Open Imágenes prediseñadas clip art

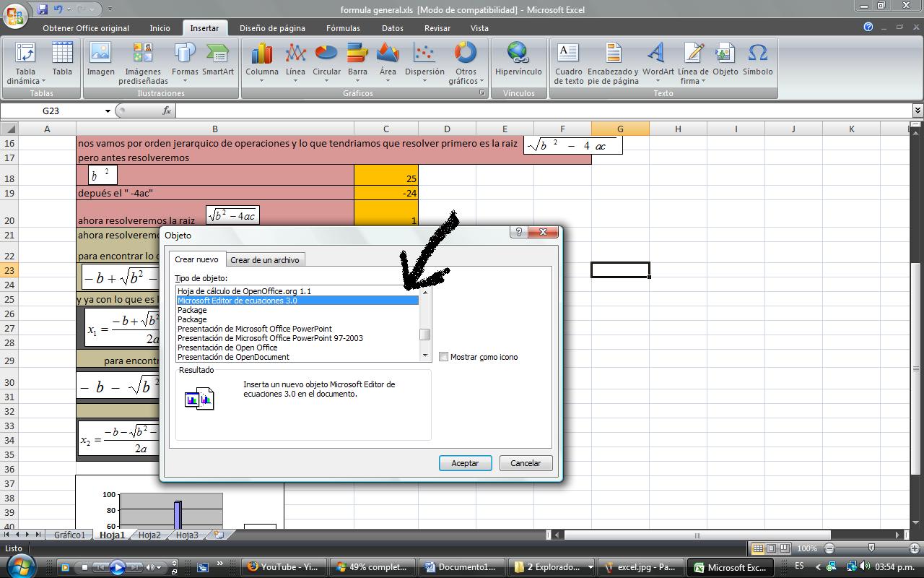tap(143, 63)
